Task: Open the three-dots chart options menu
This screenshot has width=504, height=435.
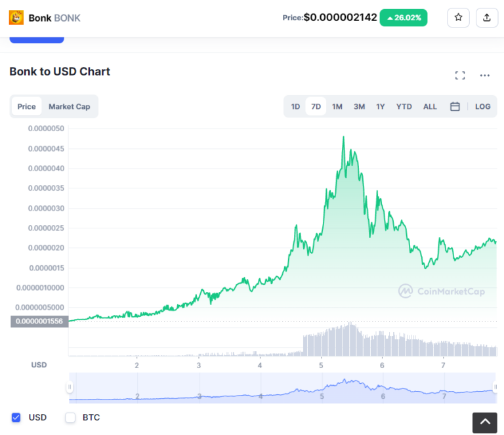Action: pos(485,75)
